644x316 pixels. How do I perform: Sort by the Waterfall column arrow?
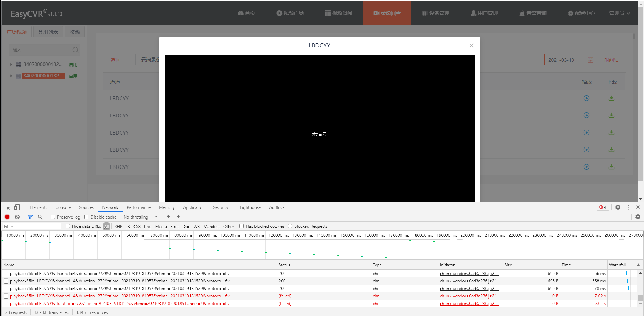638,265
